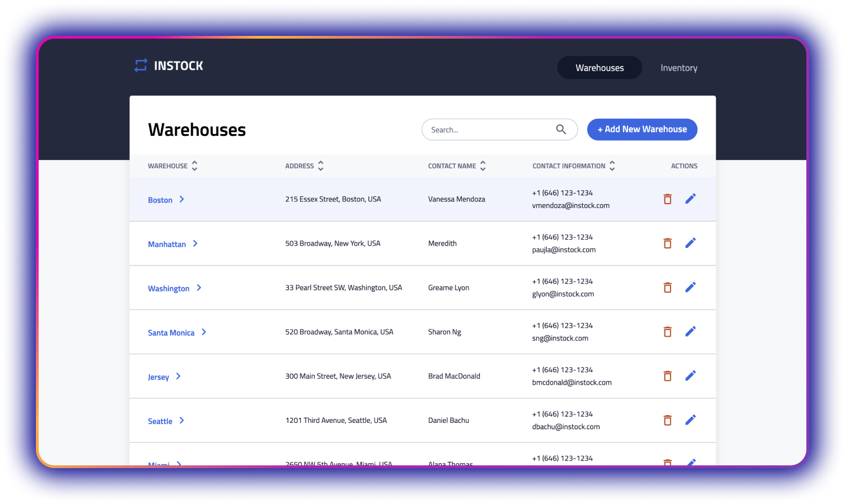This screenshot has height=504, width=845.
Task: Edit the Jersey warehouse
Action: 690,375
